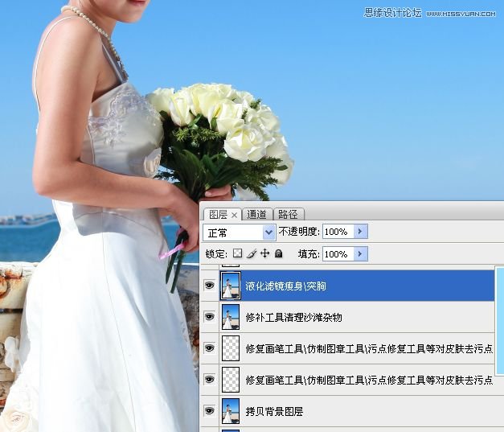Switch to the 通道 tab
This screenshot has height=432, width=504.
(257, 214)
